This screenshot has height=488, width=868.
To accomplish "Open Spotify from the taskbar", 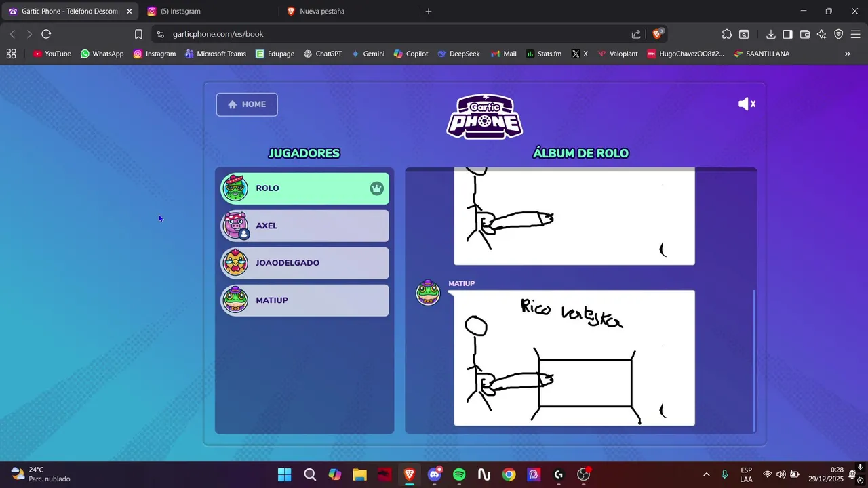I will click(x=459, y=474).
